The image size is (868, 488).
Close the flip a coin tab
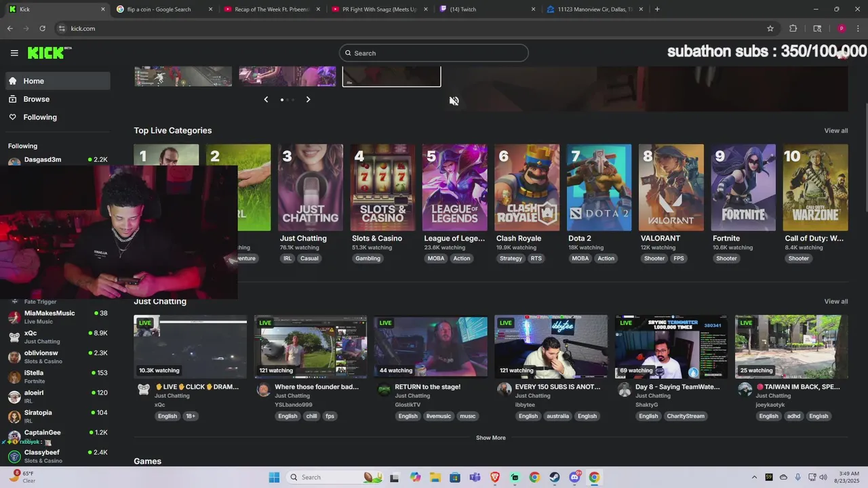coord(210,9)
